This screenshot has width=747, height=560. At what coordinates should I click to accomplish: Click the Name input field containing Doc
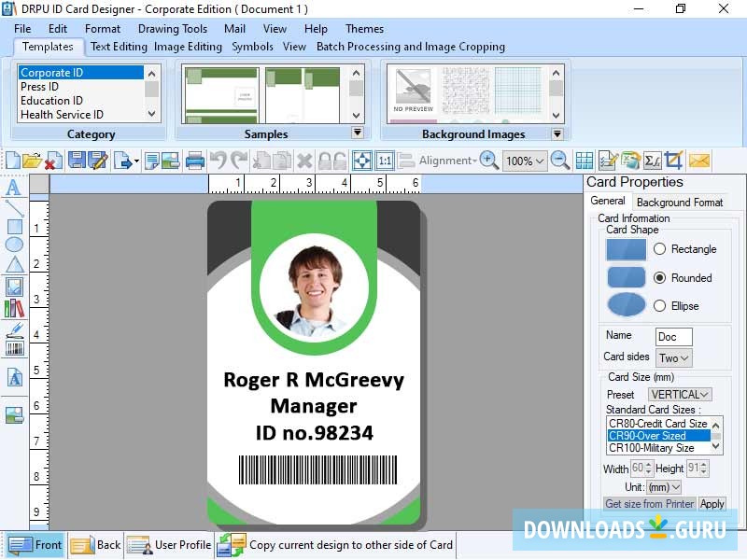(x=673, y=337)
